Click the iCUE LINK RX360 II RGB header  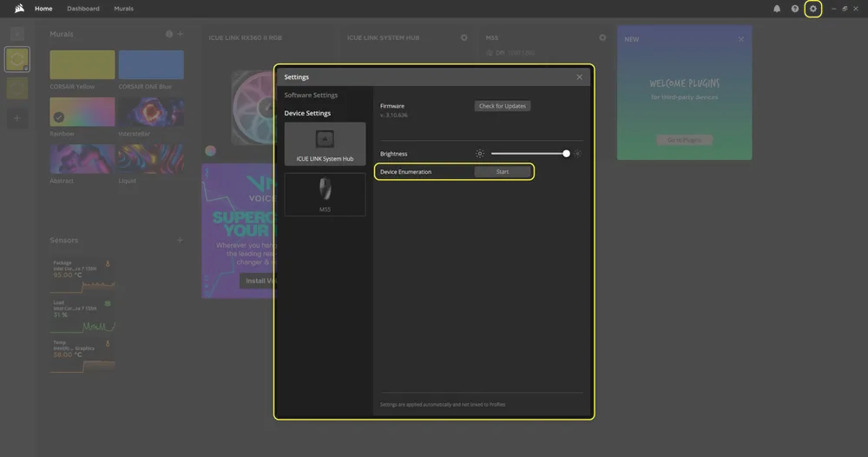[246, 37]
